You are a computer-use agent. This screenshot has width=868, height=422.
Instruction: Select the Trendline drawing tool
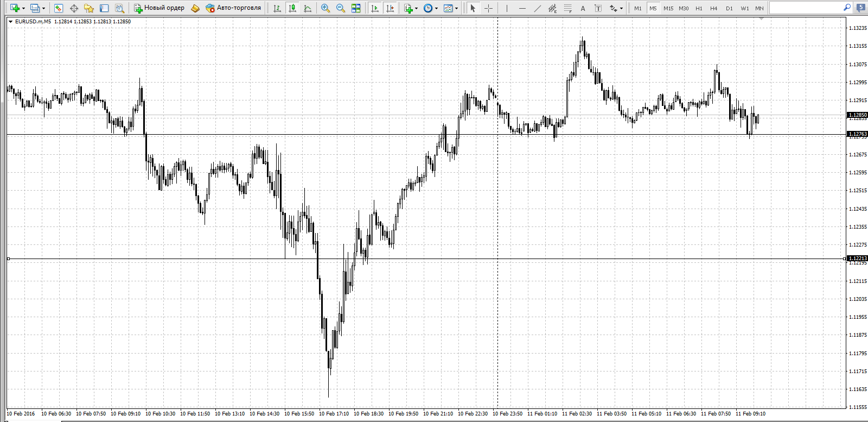click(537, 8)
